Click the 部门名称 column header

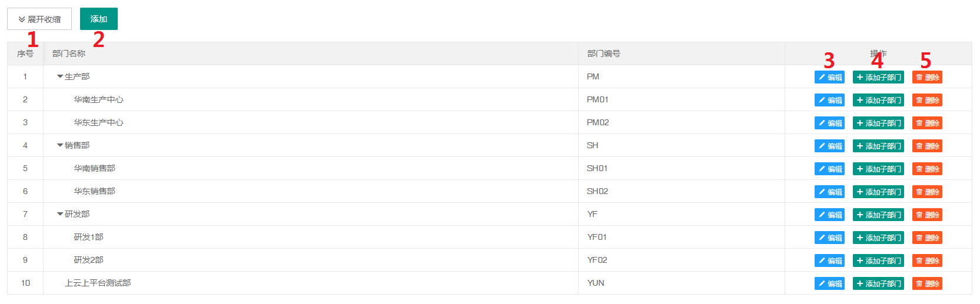(69, 54)
